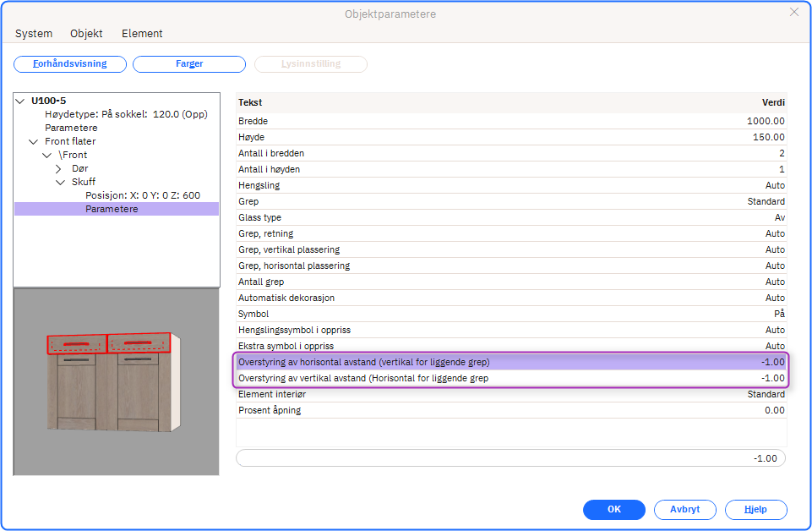Select the Prosent åpning row
The width and height of the screenshot is (812, 531).
[511, 410]
